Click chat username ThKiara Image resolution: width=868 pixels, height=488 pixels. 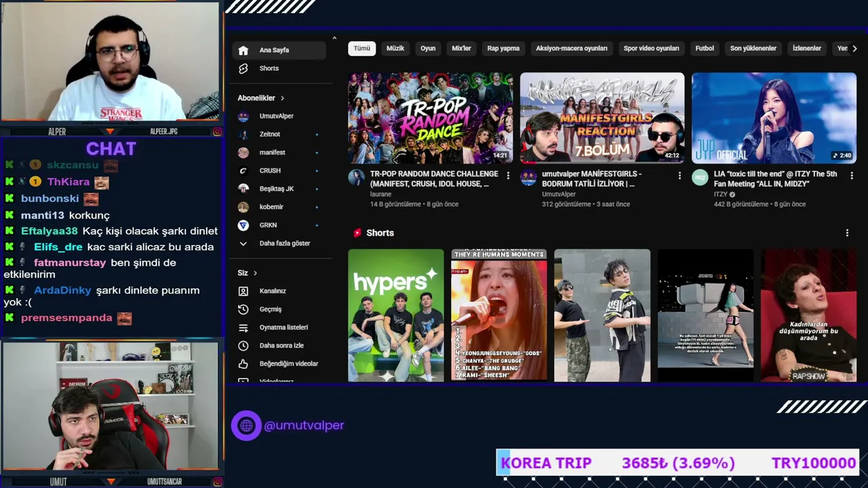[68, 182]
